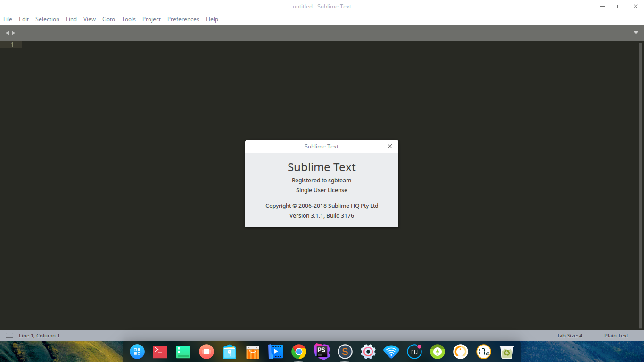Click the clock icon in the dock
The height and width of the screenshot is (362, 644).
(x=484, y=352)
